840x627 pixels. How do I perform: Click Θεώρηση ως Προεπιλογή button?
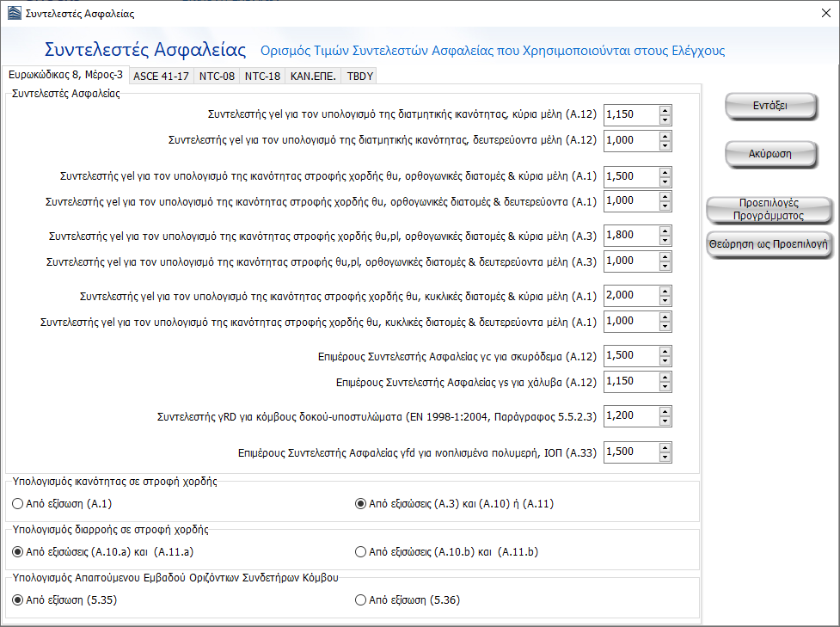tap(769, 243)
